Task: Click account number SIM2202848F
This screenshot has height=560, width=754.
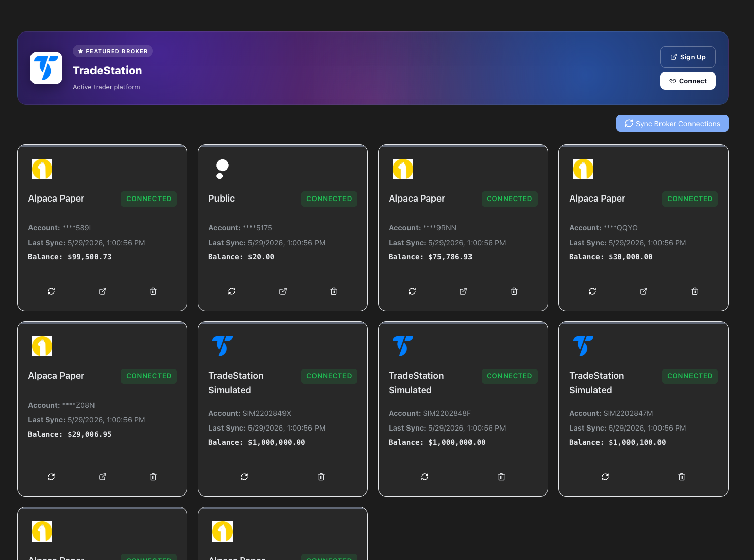Action: pyautogui.click(x=447, y=413)
